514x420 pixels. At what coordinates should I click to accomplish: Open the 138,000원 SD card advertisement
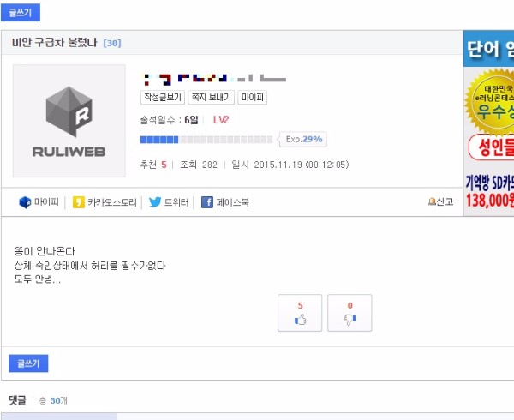490,192
